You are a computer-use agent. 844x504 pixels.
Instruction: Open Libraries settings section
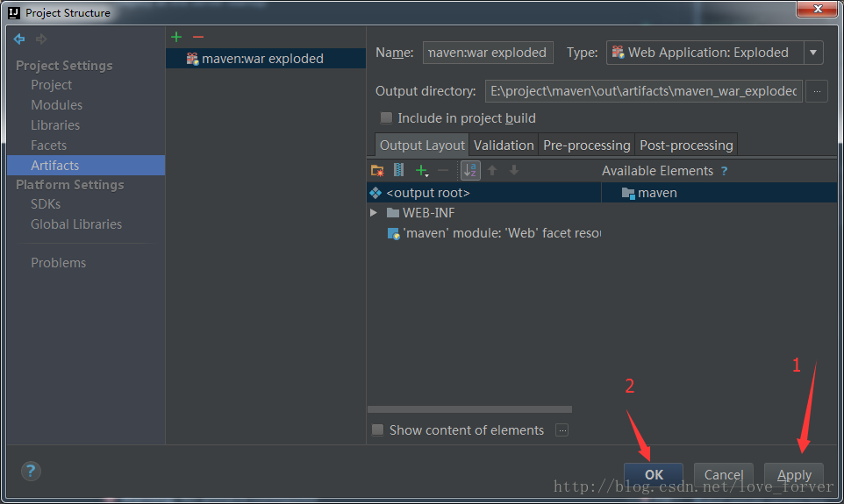(x=55, y=124)
